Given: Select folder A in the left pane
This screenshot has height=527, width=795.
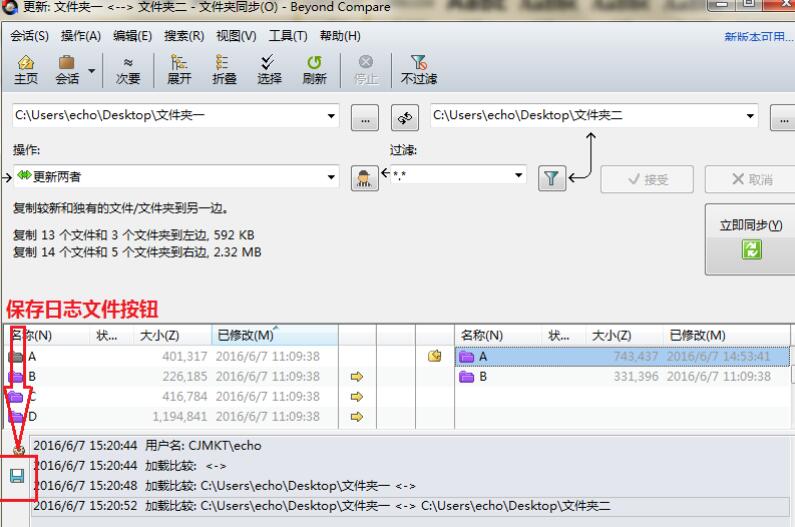Looking at the screenshot, I should coord(171,357).
